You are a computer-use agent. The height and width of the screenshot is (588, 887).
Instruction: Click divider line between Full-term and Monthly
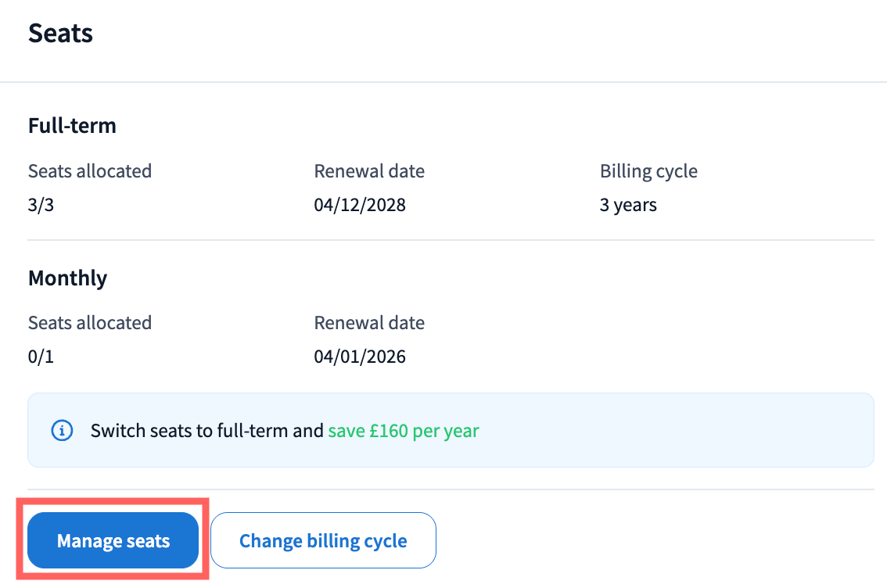pos(451,240)
